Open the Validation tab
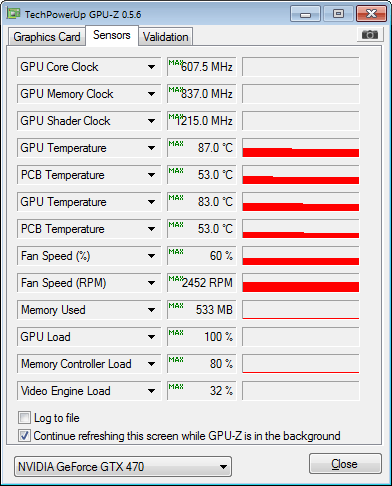The image size is (392, 486). [x=166, y=37]
